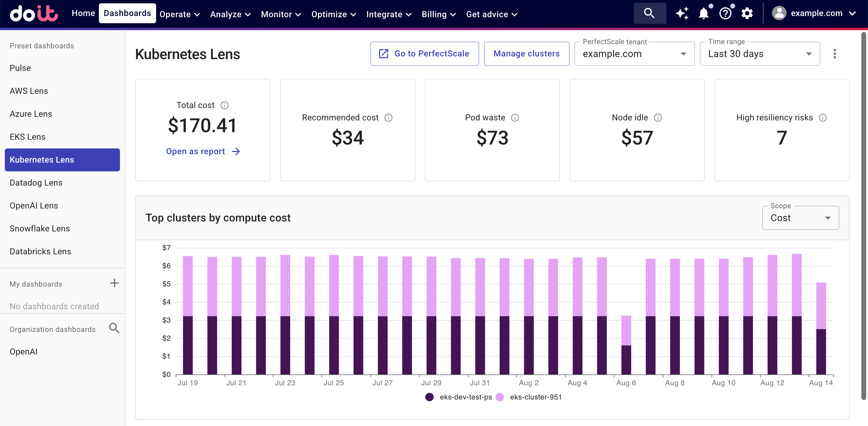Click the Node idle $57 value
Image resolution: width=868 pixels, height=426 pixels.
tap(637, 138)
